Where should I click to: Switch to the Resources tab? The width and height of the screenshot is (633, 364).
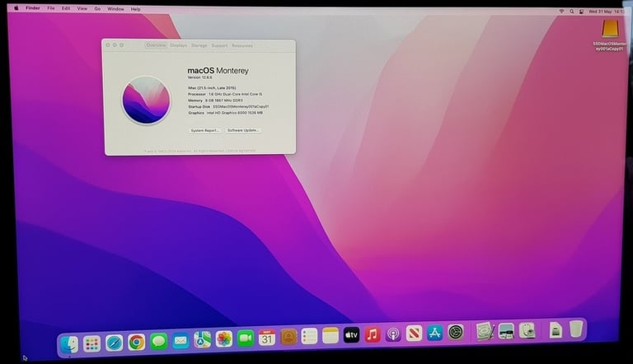(242, 45)
